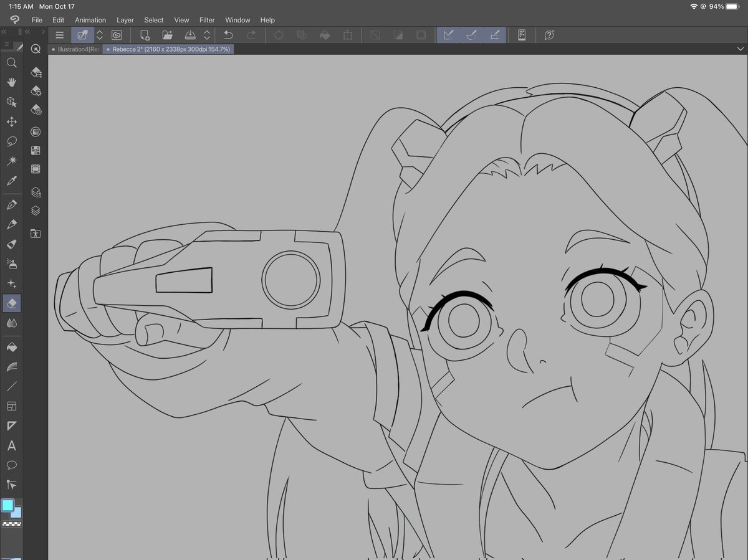The image size is (748, 560).
Task: Select the Pencil tool
Action: point(11,224)
